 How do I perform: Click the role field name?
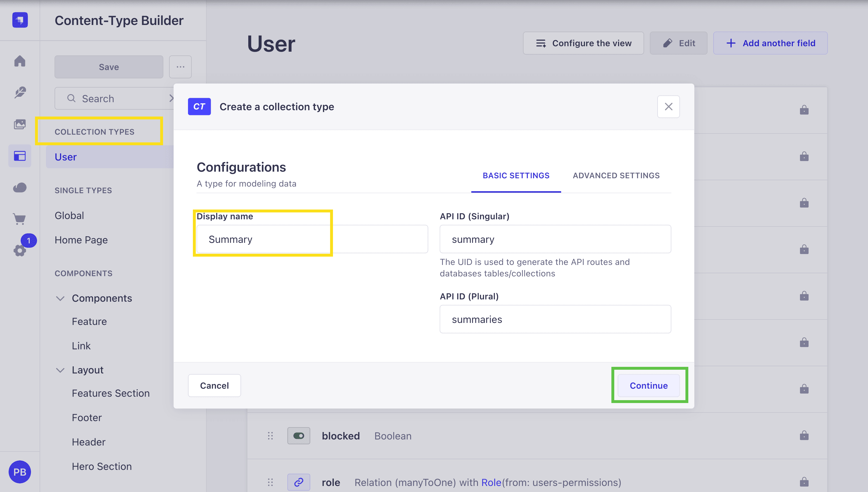click(x=331, y=482)
